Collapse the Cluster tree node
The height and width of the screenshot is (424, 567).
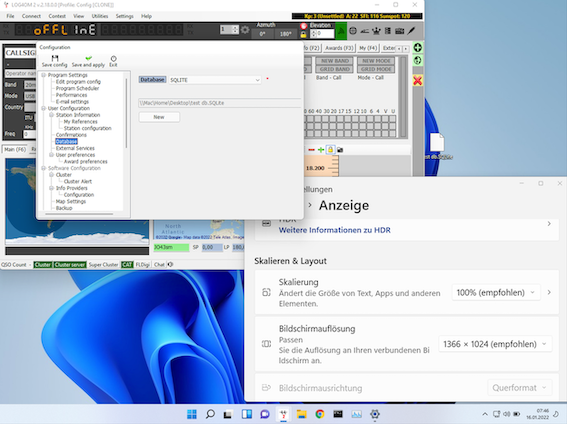pyautogui.click(x=51, y=175)
